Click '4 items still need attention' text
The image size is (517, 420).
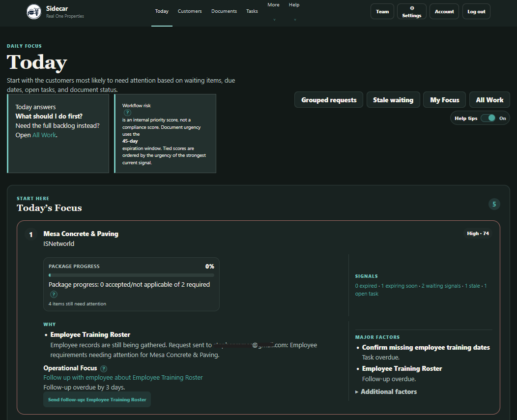click(x=77, y=304)
